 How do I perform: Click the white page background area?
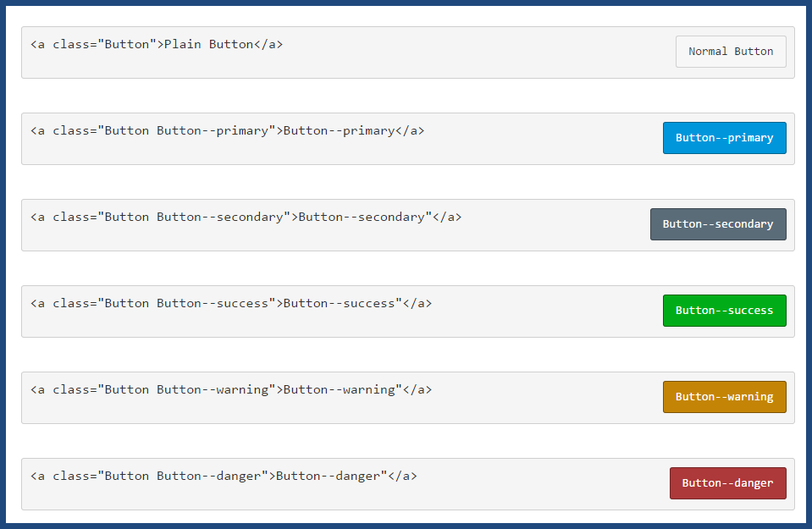406,95
